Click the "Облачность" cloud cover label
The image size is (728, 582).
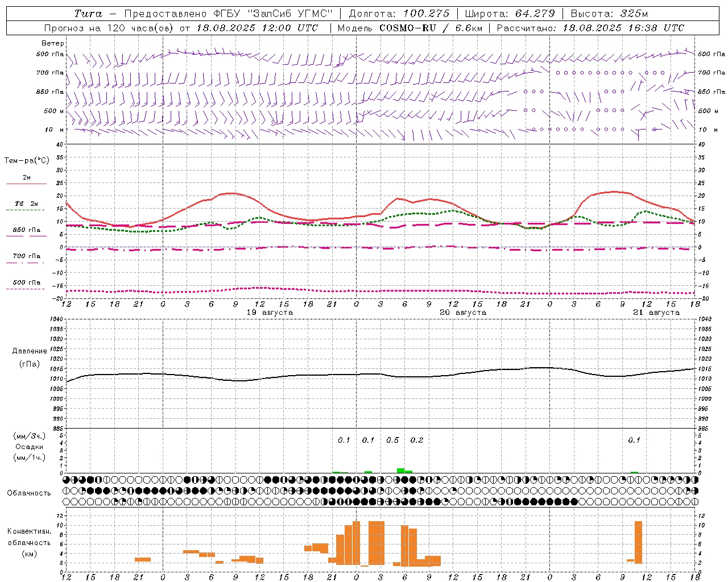(x=29, y=493)
